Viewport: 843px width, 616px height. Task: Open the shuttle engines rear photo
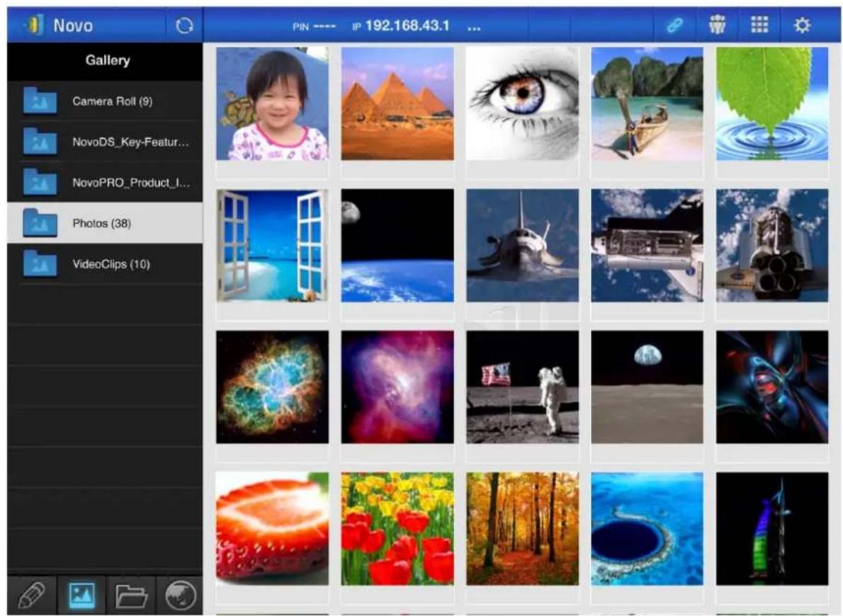coord(772,246)
